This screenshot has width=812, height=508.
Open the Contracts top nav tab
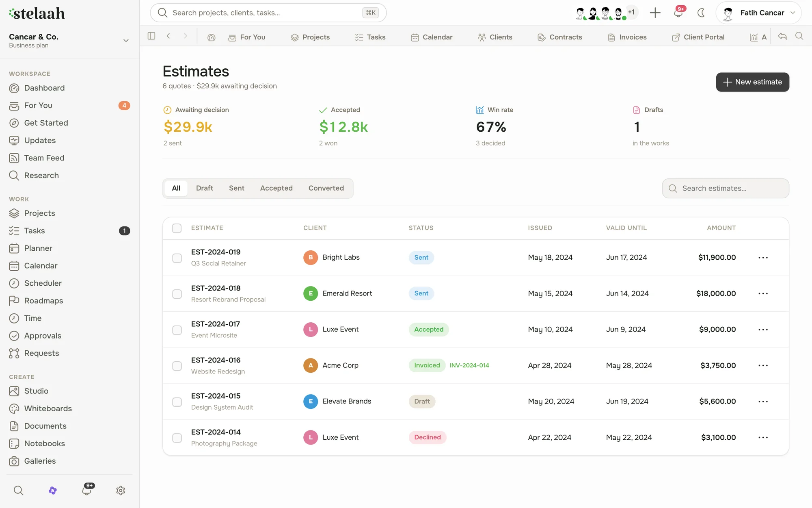[x=560, y=37]
